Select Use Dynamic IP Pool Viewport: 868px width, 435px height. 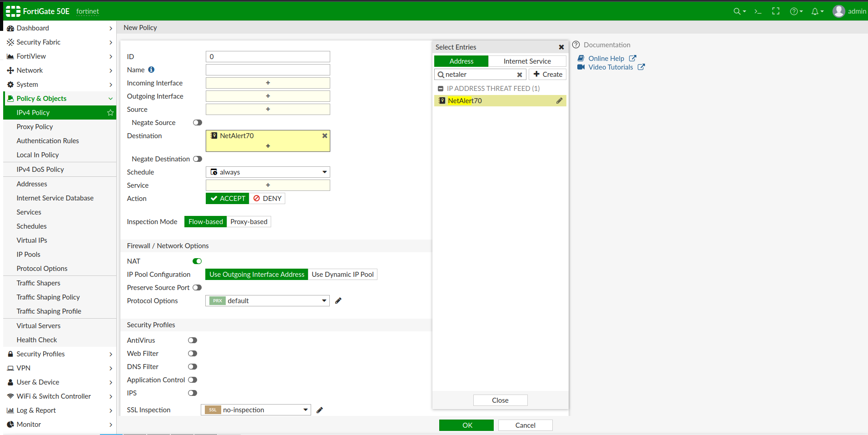(x=342, y=275)
